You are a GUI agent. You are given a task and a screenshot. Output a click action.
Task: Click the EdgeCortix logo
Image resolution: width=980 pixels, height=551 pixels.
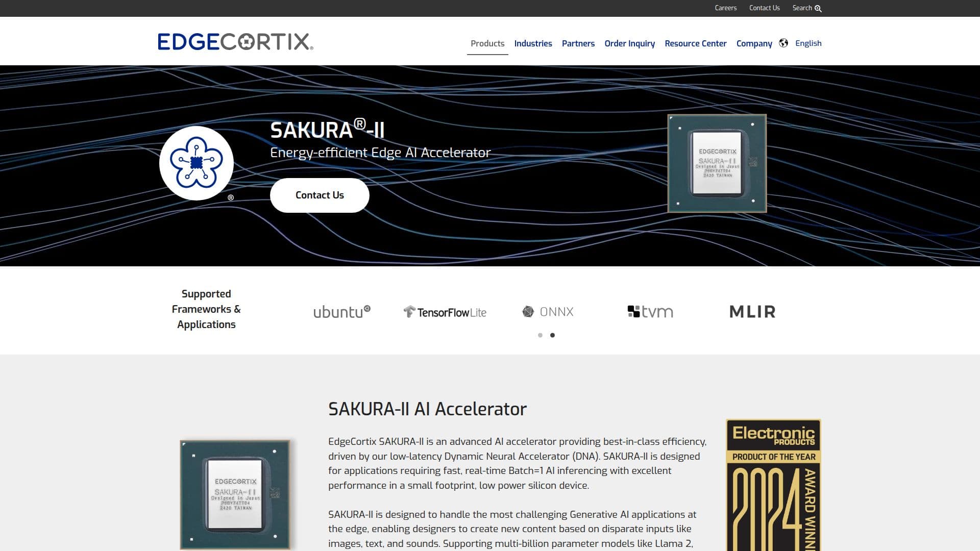coord(235,42)
